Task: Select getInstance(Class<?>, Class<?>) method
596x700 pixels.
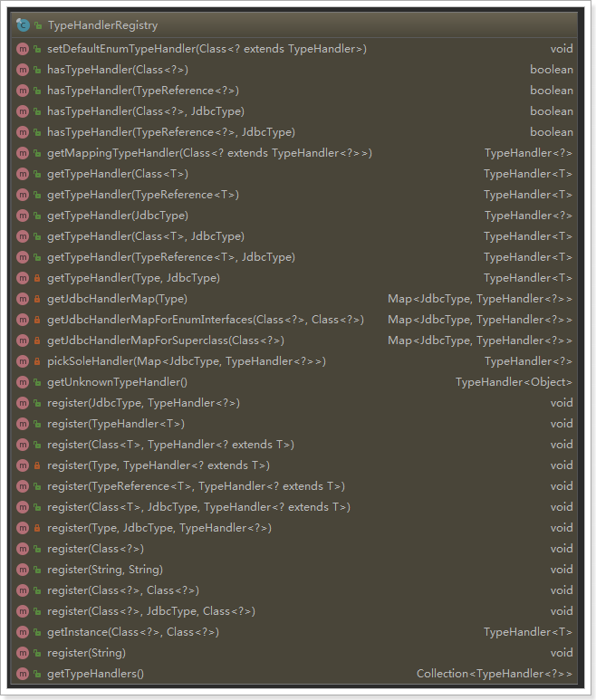Action: (132, 632)
